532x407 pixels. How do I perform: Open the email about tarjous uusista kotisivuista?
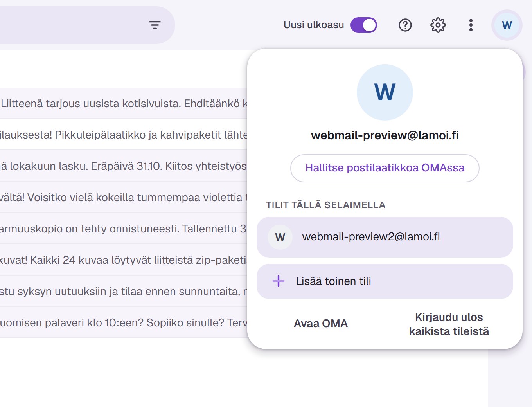tap(124, 103)
